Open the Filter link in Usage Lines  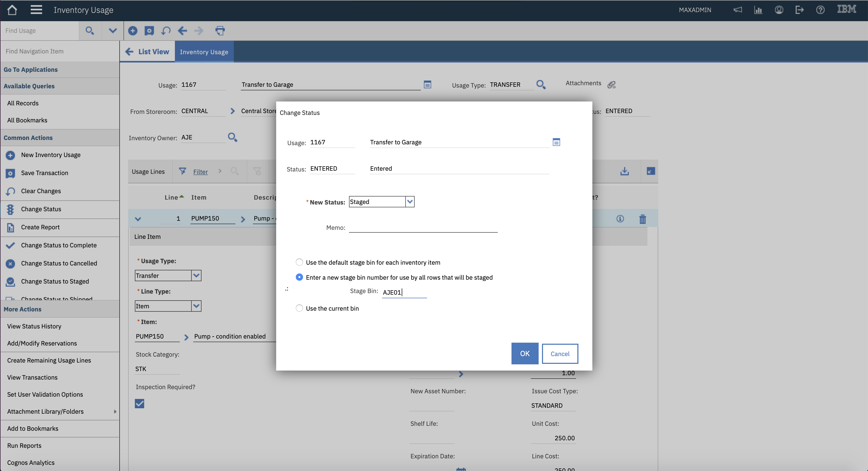[200, 171]
